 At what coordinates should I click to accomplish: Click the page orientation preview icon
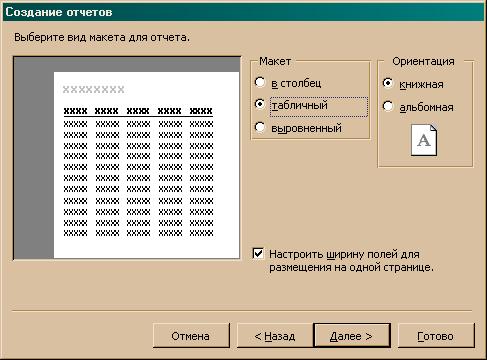pos(424,140)
